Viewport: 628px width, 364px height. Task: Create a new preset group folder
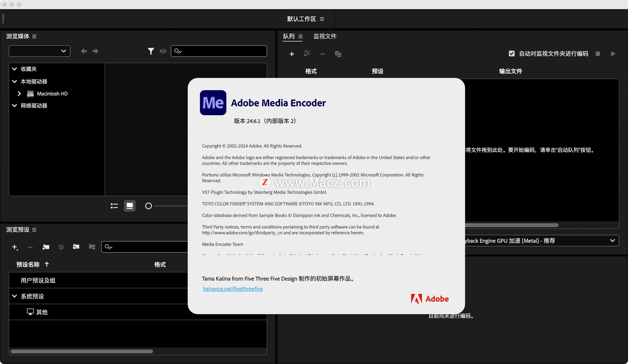(x=46, y=247)
